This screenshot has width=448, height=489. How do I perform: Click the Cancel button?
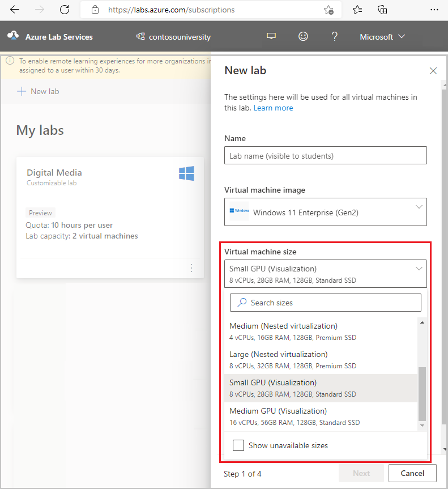click(x=412, y=473)
